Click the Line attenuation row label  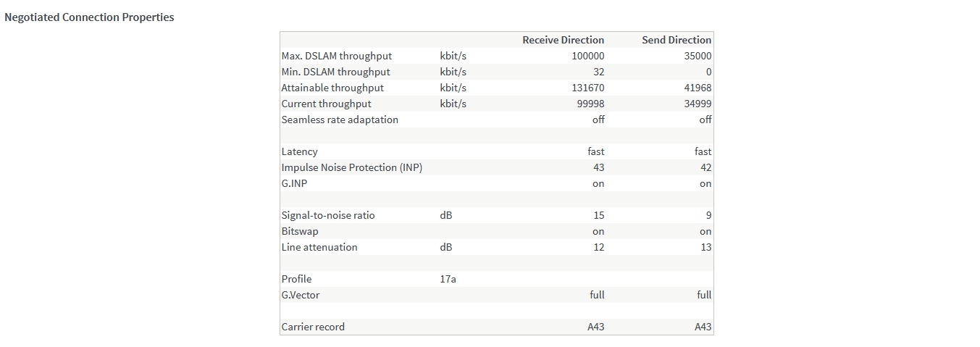click(x=319, y=247)
